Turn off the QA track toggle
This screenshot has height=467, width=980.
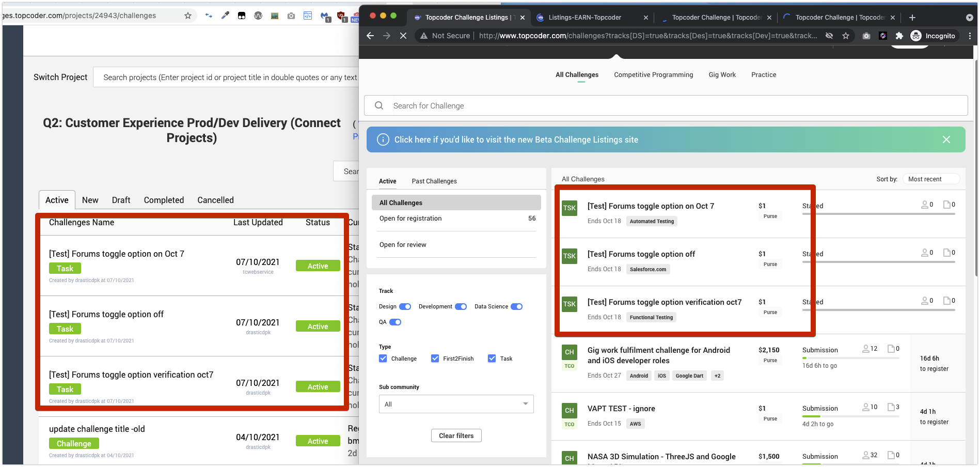pos(396,322)
